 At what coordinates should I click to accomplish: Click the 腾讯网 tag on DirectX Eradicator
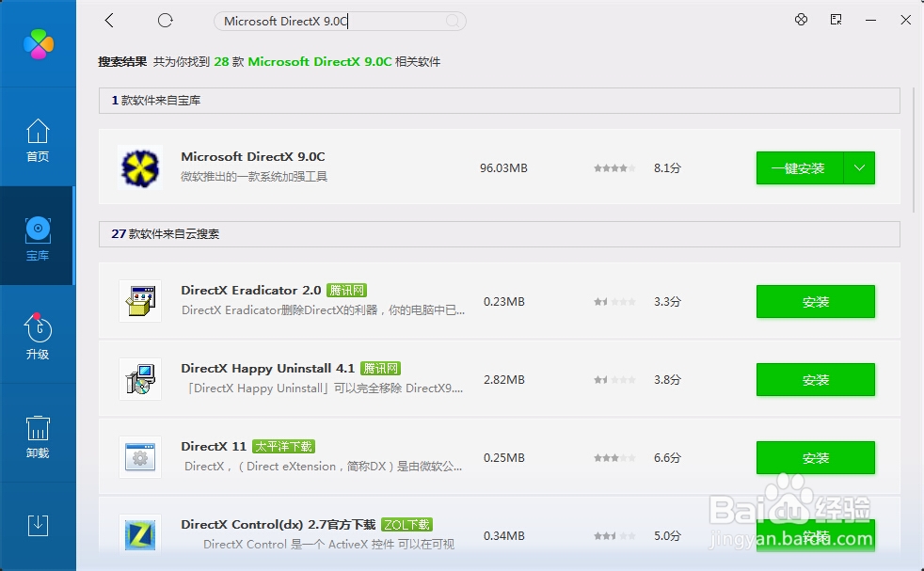click(x=346, y=291)
